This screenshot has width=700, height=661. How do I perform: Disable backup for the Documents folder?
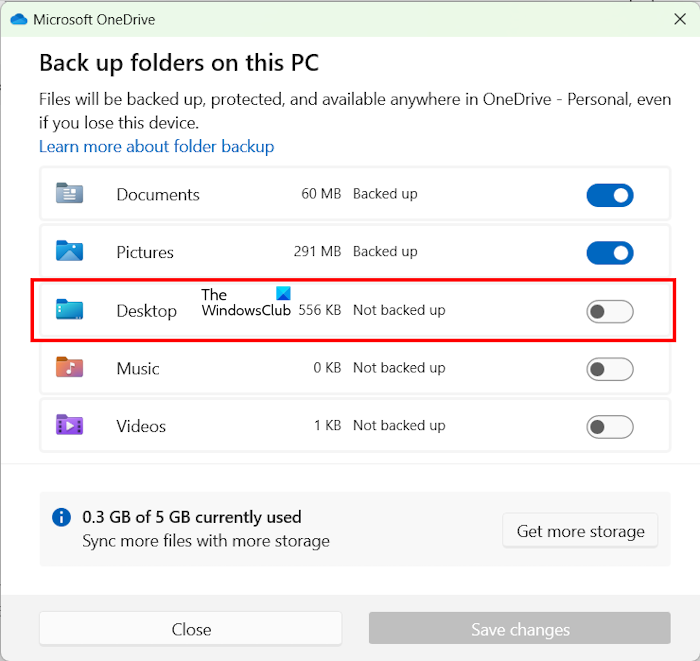tap(609, 195)
